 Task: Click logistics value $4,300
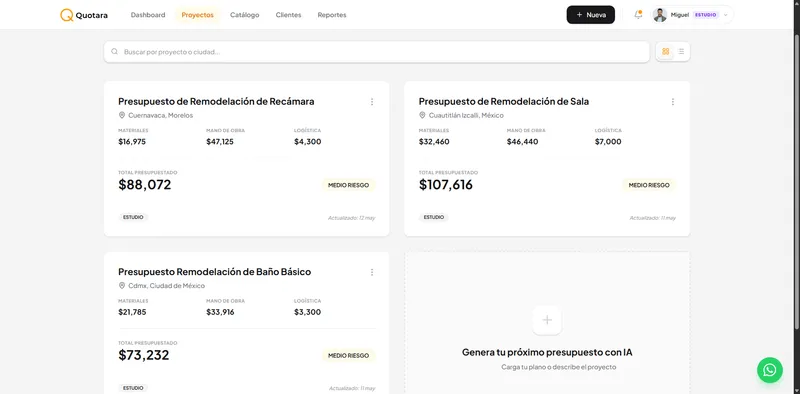[x=308, y=141]
